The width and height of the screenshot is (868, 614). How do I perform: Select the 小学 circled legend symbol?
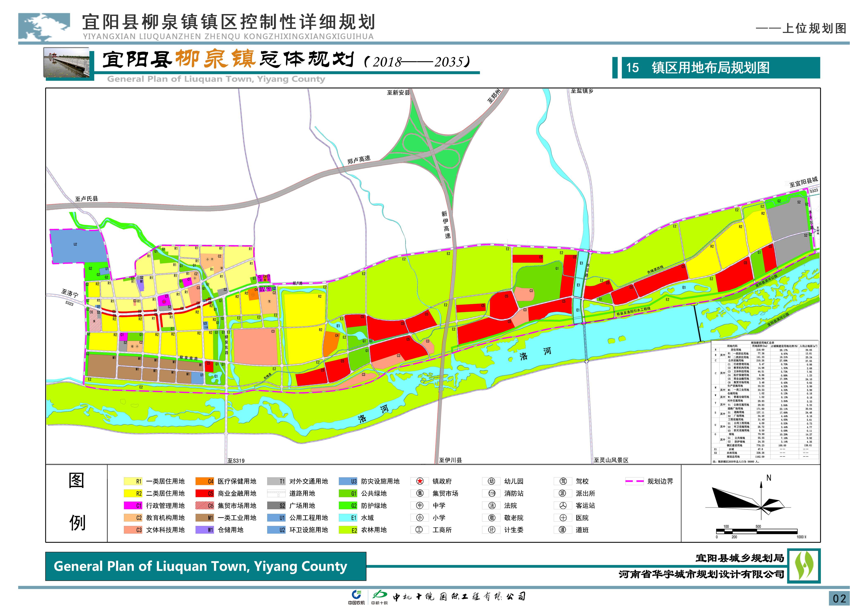pyautogui.click(x=420, y=517)
